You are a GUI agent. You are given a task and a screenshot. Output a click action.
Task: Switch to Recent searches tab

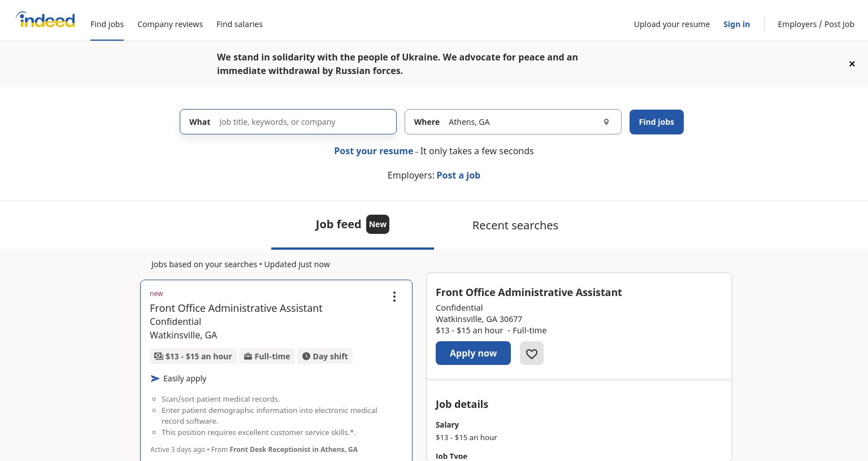tap(515, 225)
